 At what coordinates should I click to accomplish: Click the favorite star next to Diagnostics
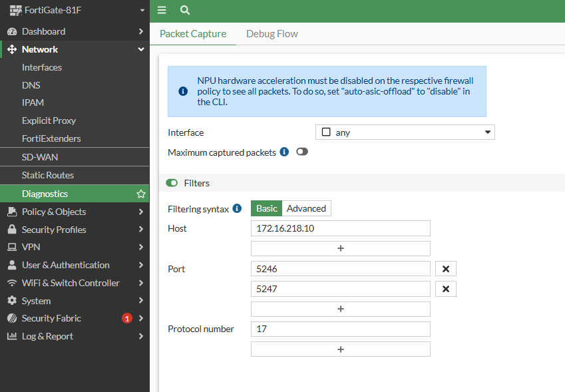tap(140, 194)
